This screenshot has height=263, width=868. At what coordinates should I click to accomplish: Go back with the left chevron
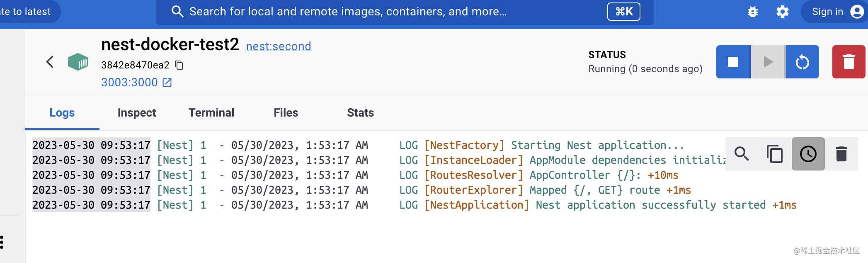pos(50,62)
